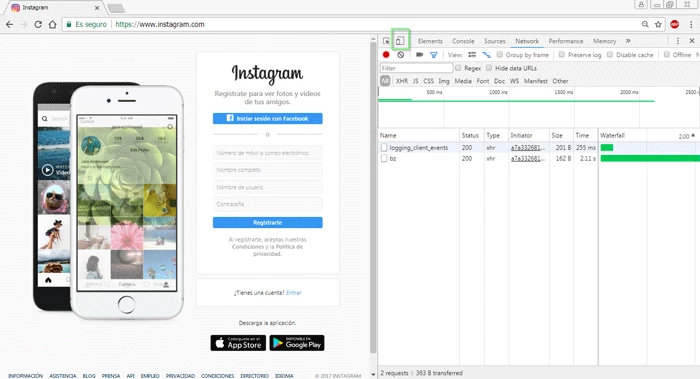Viewport: 700px width, 379px height.
Task: Click the Nombre completo field
Action: pyautogui.click(x=267, y=170)
